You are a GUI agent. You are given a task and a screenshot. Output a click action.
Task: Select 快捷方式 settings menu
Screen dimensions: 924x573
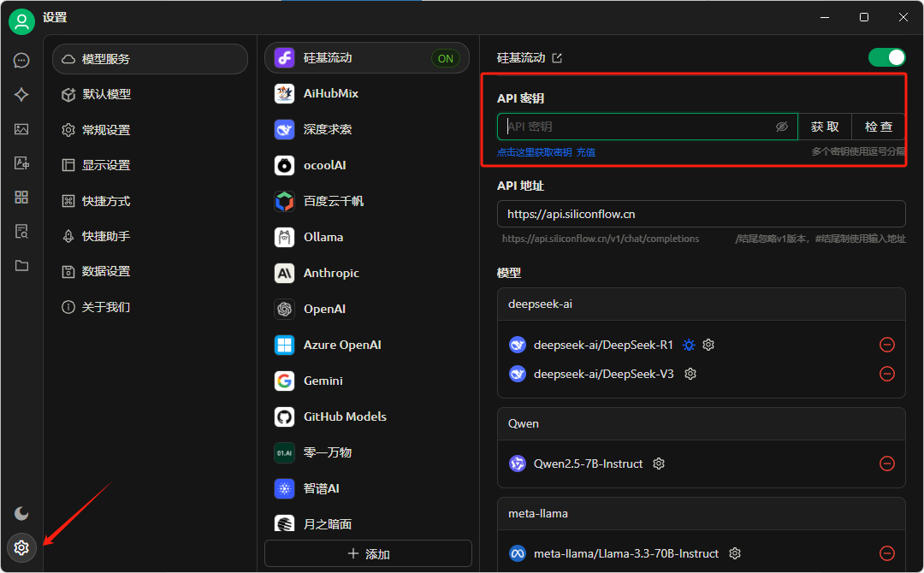(151, 201)
